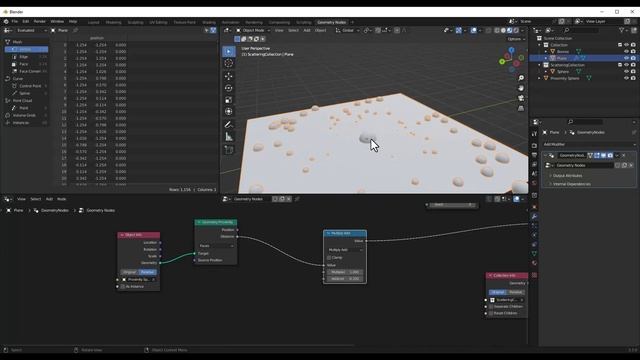The image size is (640, 360).
Task: Select the Cursor tool in viewport toolbar
Action: [x=229, y=63]
